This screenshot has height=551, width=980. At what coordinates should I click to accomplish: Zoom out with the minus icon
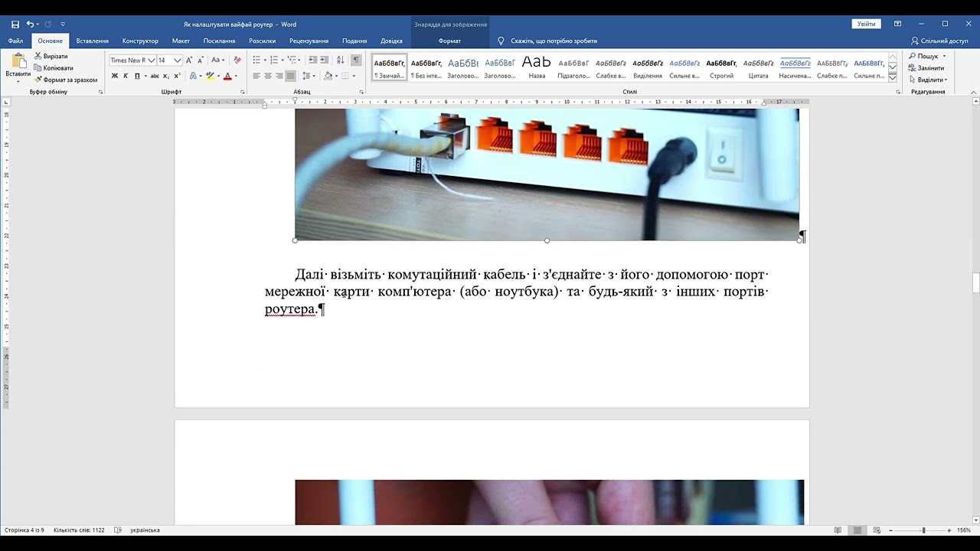click(x=890, y=530)
